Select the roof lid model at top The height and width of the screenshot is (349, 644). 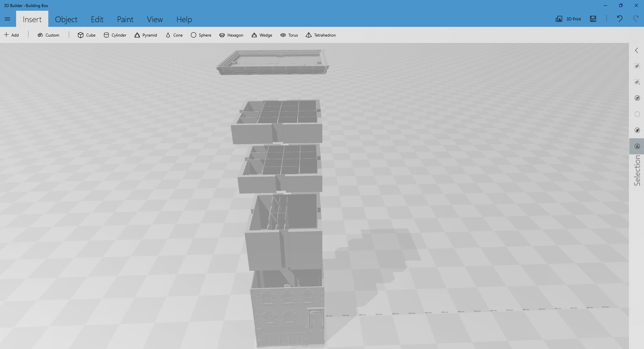click(272, 62)
